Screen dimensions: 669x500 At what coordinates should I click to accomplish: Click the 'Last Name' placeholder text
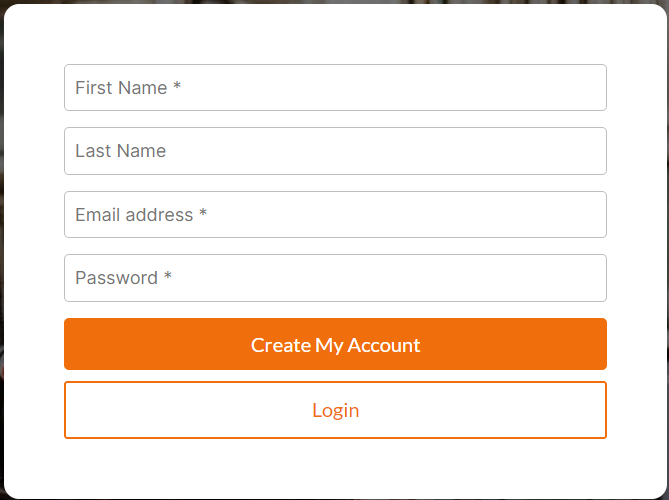pyautogui.click(x=121, y=151)
